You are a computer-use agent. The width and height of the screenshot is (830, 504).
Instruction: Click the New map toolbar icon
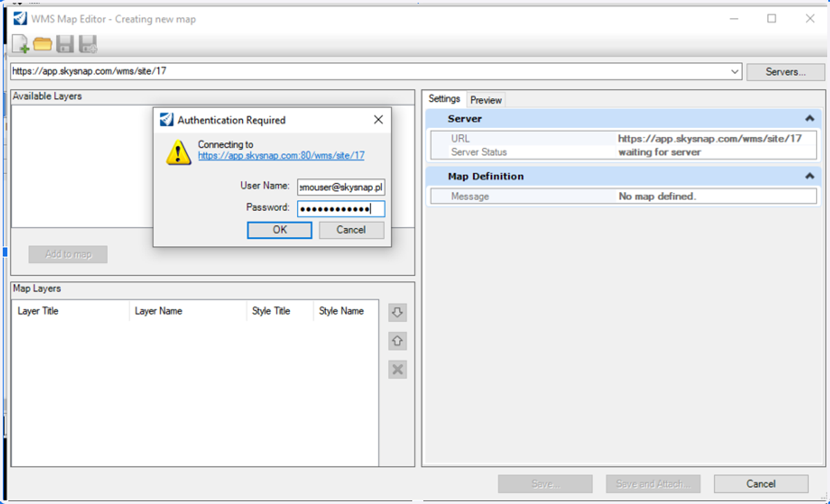pyautogui.click(x=21, y=44)
